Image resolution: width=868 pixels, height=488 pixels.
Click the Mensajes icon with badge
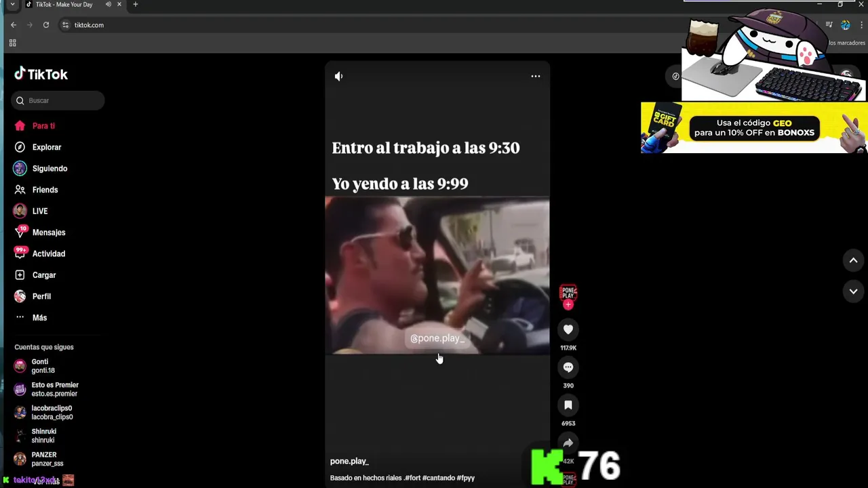pos(20,232)
